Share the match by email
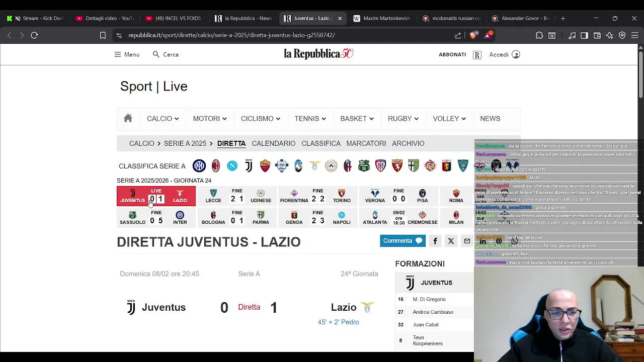644x362 pixels. 467,241
